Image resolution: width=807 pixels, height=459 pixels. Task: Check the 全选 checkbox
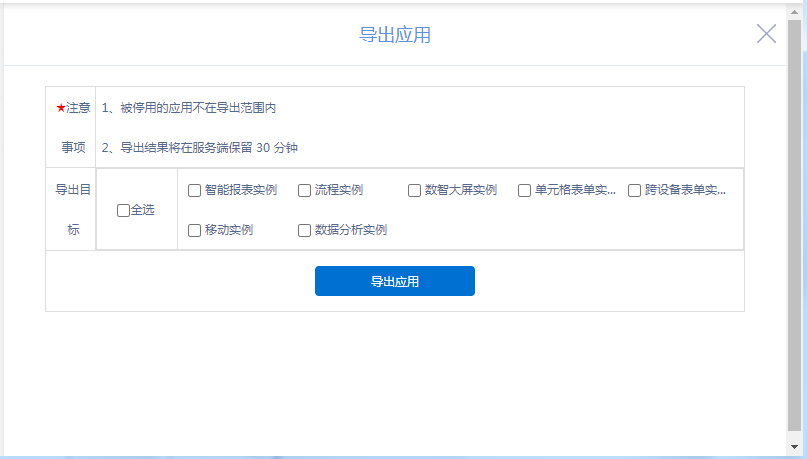click(123, 210)
